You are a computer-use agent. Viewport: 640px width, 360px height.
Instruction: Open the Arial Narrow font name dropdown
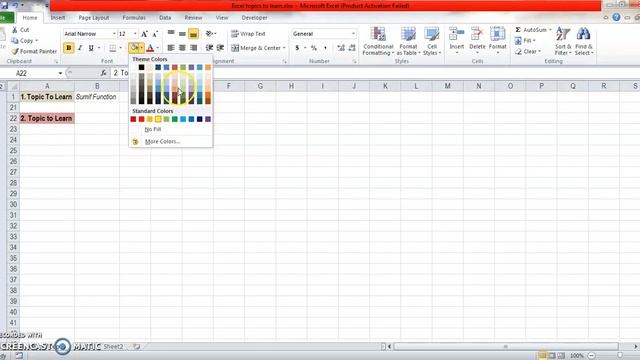click(114, 34)
